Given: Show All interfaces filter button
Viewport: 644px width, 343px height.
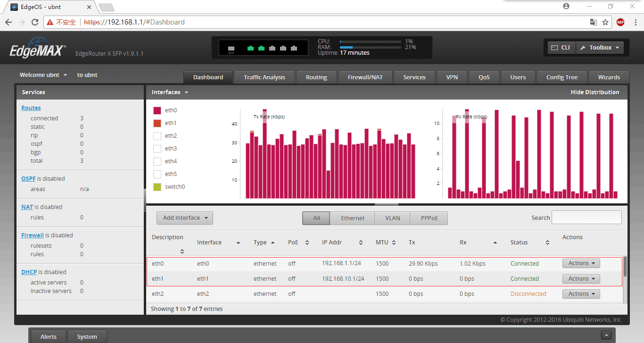Looking at the screenshot, I should click(316, 218).
